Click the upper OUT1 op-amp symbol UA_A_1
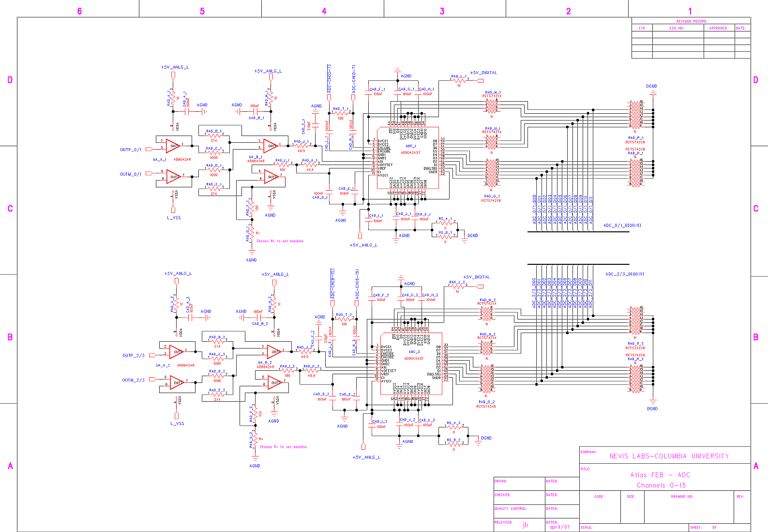The width and height of the screenshot is (768, 532). pyautogui.click(x=173, y=146)
